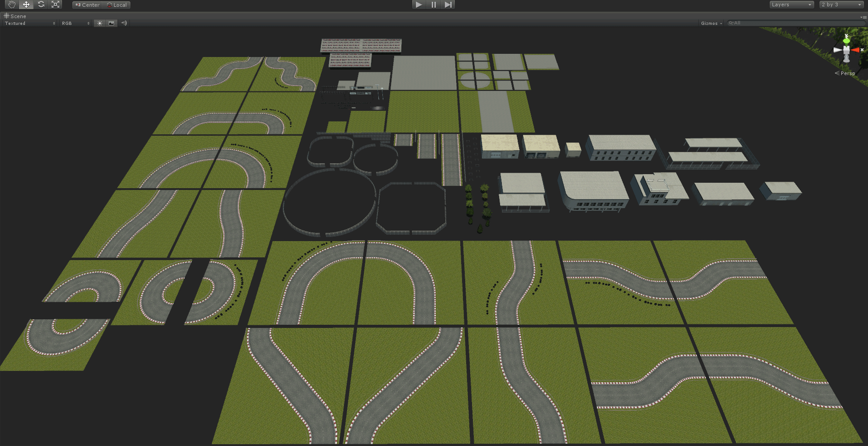The width and height of the screenshot is (868, 446).
Task: Click the Center pivot button
Action: point(86,5)
